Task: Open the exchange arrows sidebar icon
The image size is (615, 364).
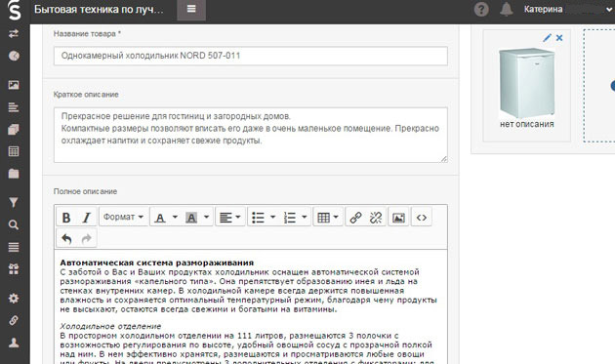Action: click(14, 34)
